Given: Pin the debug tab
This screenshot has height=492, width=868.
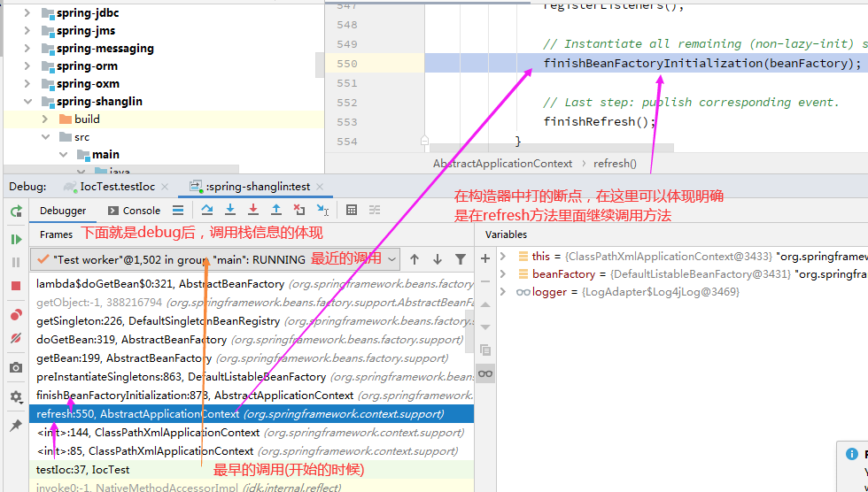Looking at the screenshot, I should tap(16, 425).
